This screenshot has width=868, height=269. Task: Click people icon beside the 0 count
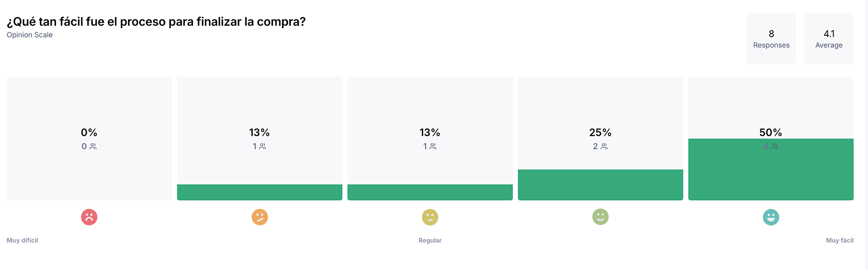tap(93, 146)
